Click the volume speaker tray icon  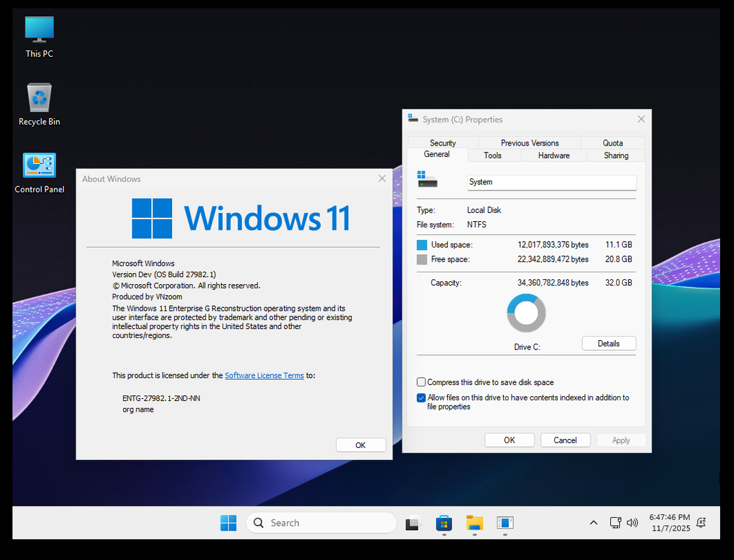632,522
